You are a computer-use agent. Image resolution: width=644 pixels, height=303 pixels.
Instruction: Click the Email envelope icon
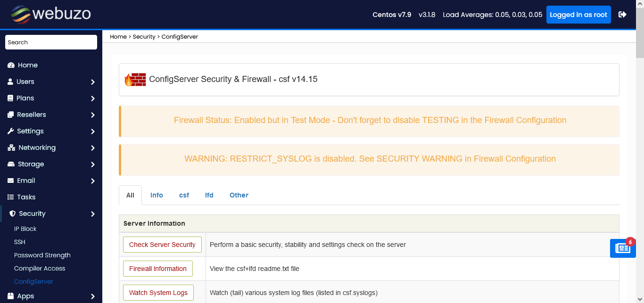10,180
